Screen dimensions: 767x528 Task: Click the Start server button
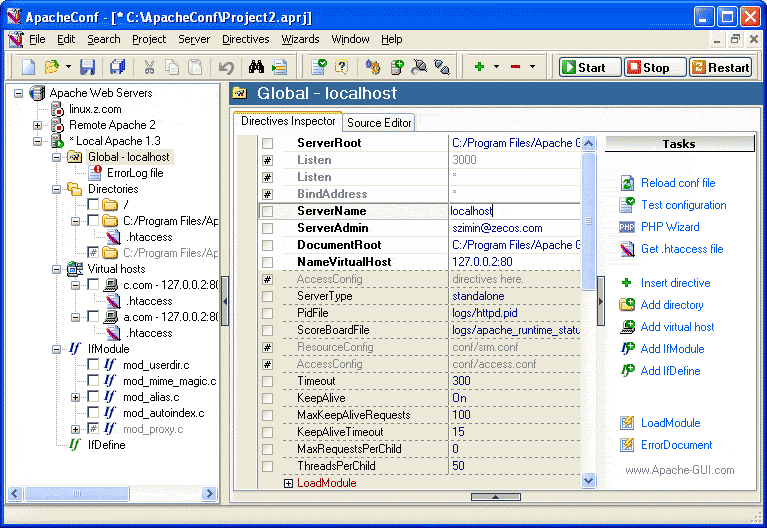(590, 68)
